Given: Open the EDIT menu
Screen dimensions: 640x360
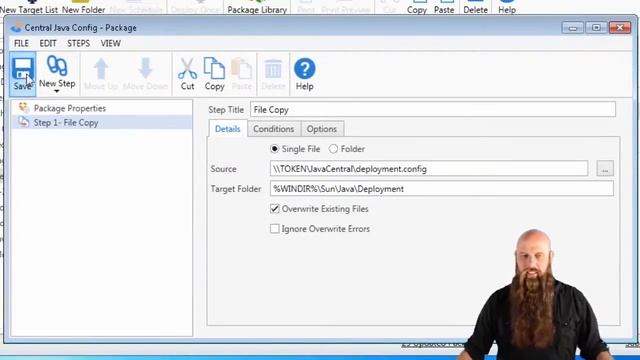Looking at the screenshot, I should (x=48, y=43).
